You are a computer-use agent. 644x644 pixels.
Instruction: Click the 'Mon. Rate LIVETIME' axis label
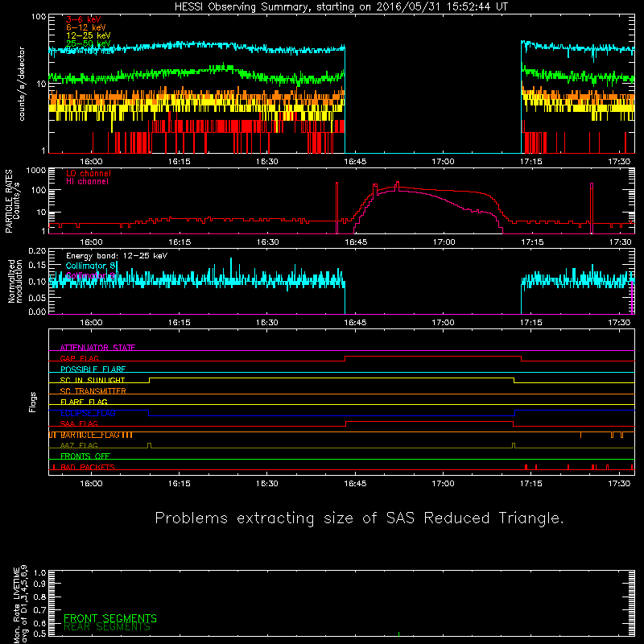pos(16,605)
